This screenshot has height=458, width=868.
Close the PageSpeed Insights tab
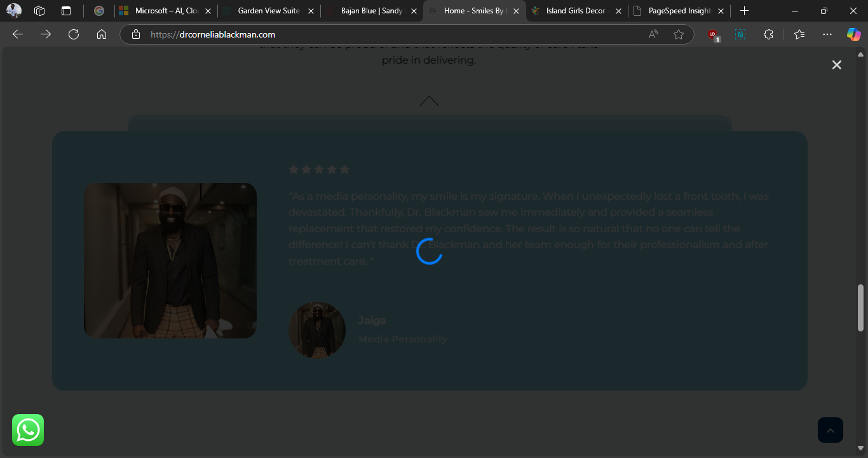pyautogui.click(x=722, y=11)
